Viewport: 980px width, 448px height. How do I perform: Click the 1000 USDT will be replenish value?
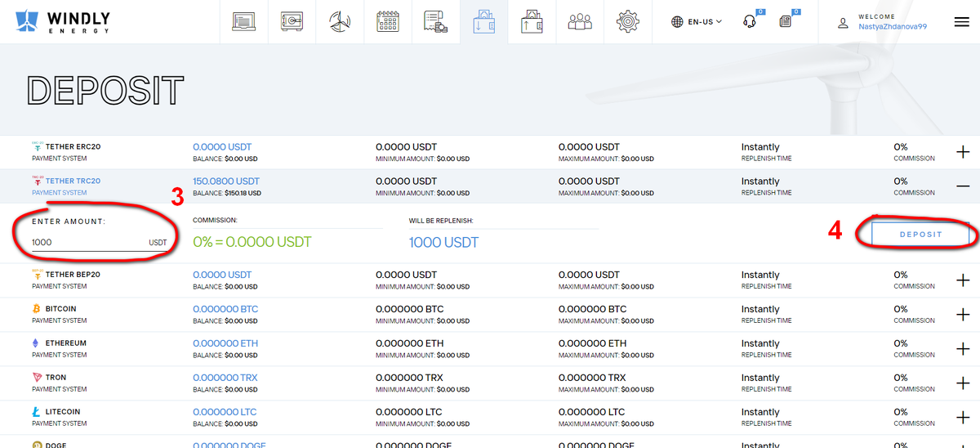tap(443, 243)
